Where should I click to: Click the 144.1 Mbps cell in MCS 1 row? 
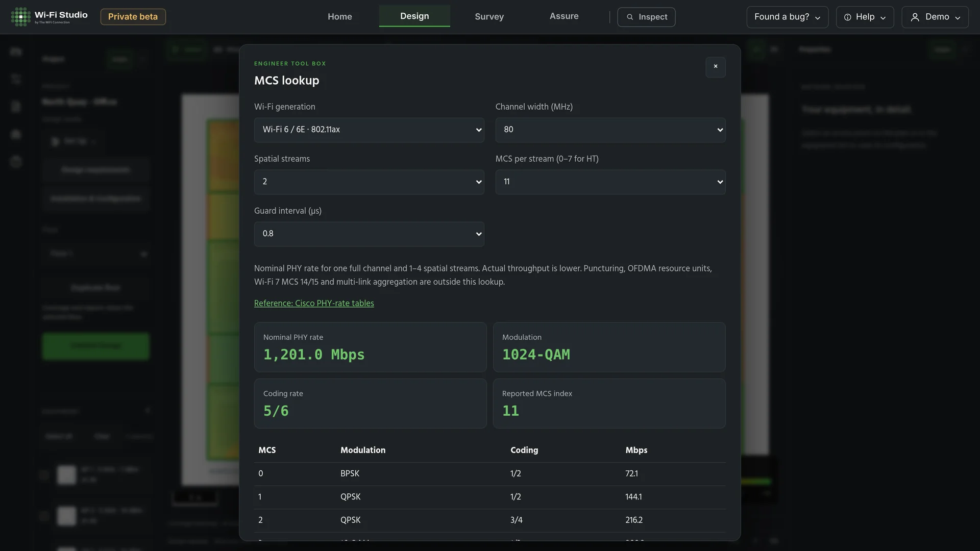pos(633,497)
